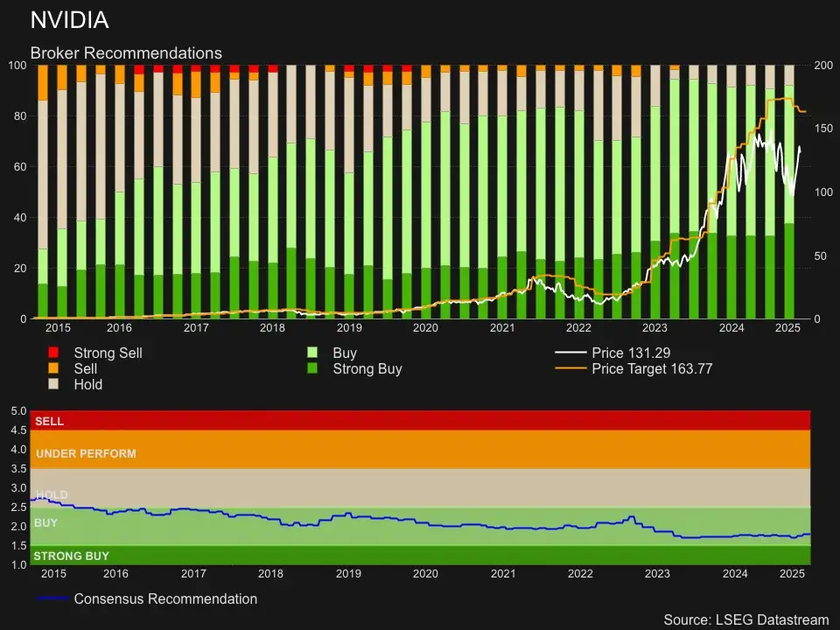Click 2020 on the top chart axis

425,327
